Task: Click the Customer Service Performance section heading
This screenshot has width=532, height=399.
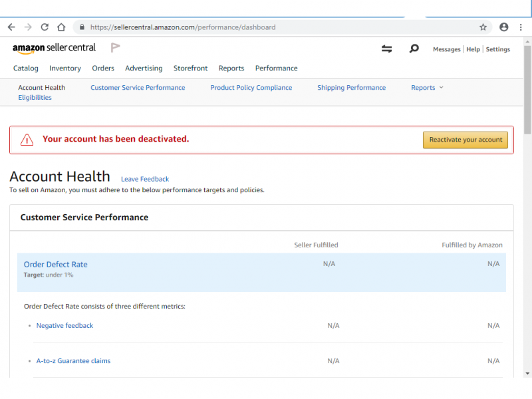Action: tap(84, 217)
